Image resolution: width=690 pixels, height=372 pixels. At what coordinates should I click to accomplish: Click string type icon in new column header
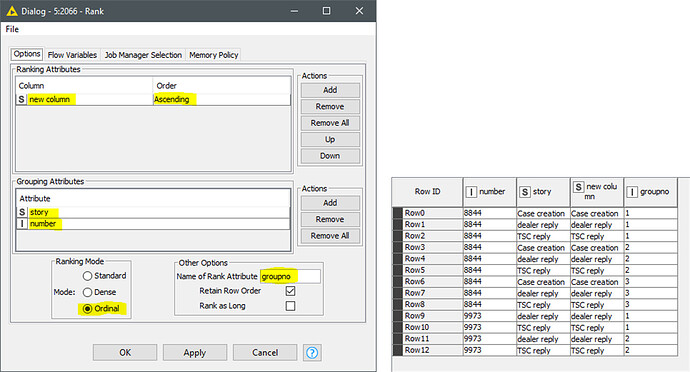[x=578, y=187]
